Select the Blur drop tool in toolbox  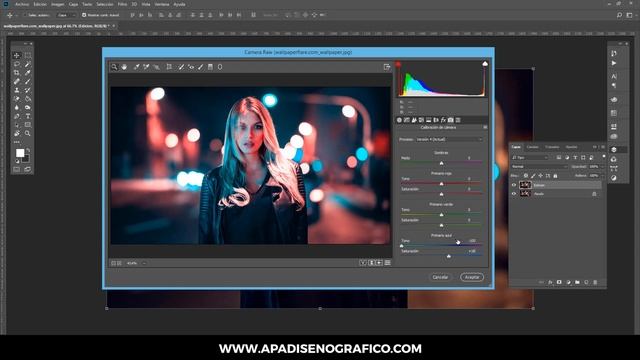point(17,107)
